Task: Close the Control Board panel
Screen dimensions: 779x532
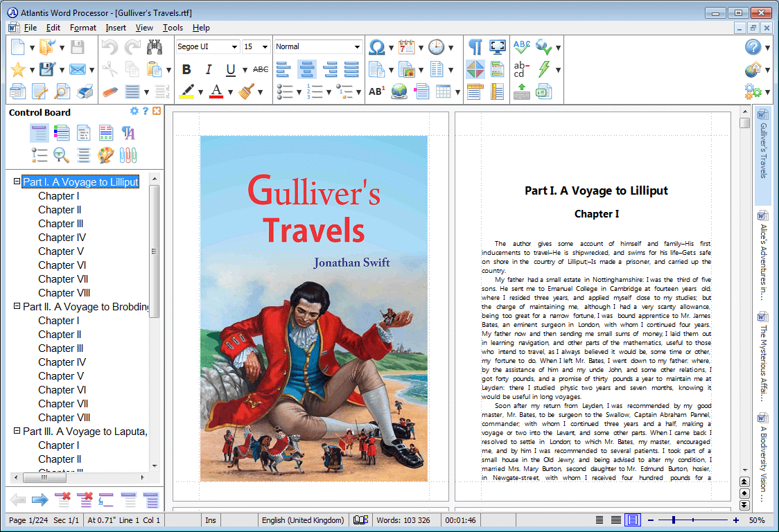Action: point(155,112)
